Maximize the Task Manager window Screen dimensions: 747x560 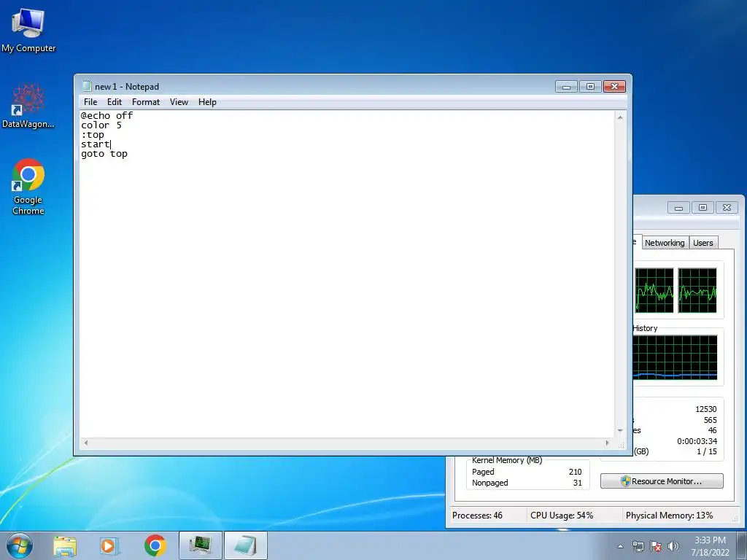click(703, 208)
